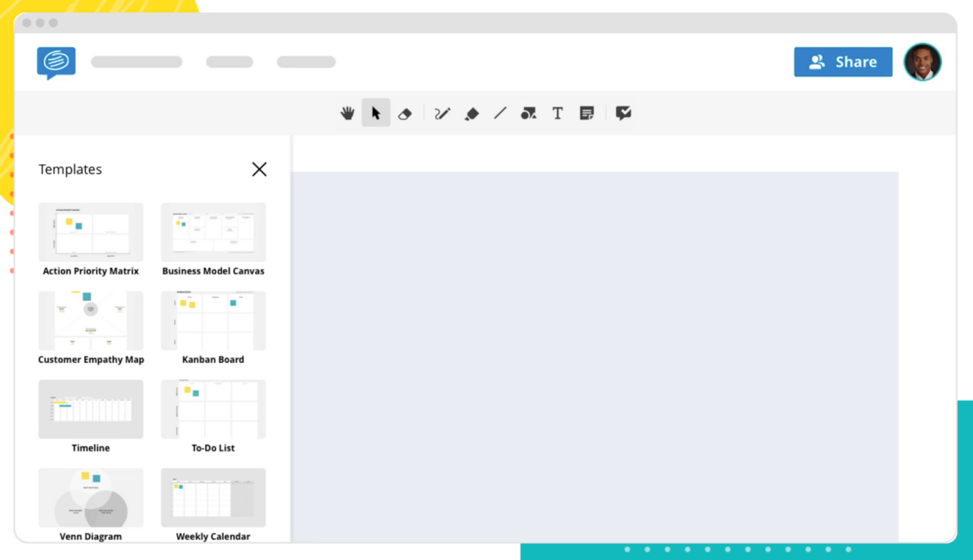Activate the Selection arrow tool
Screen dimensions: 973x560
tap(376, 113)
